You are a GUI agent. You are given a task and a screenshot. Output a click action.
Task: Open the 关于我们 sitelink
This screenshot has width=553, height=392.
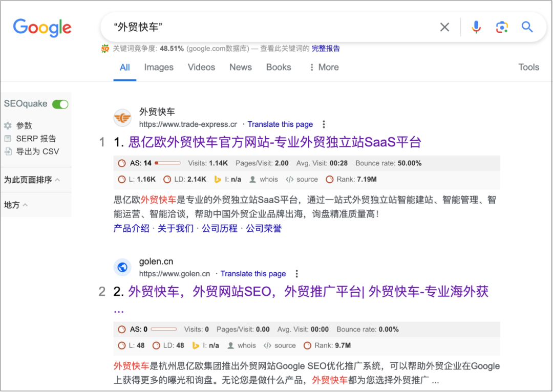click(x=175, y=228)
